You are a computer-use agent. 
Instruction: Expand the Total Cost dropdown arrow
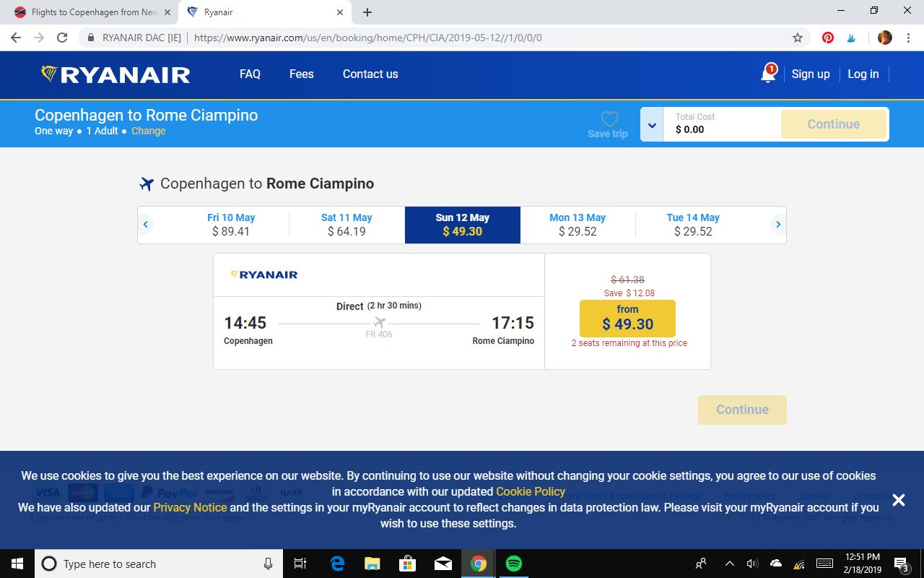(652, 124)
